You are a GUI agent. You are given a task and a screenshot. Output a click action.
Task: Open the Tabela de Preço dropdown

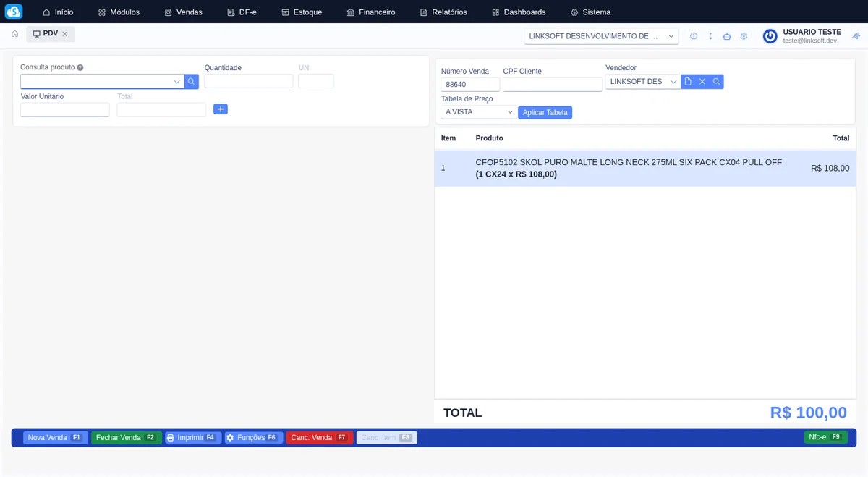[509, 112]
